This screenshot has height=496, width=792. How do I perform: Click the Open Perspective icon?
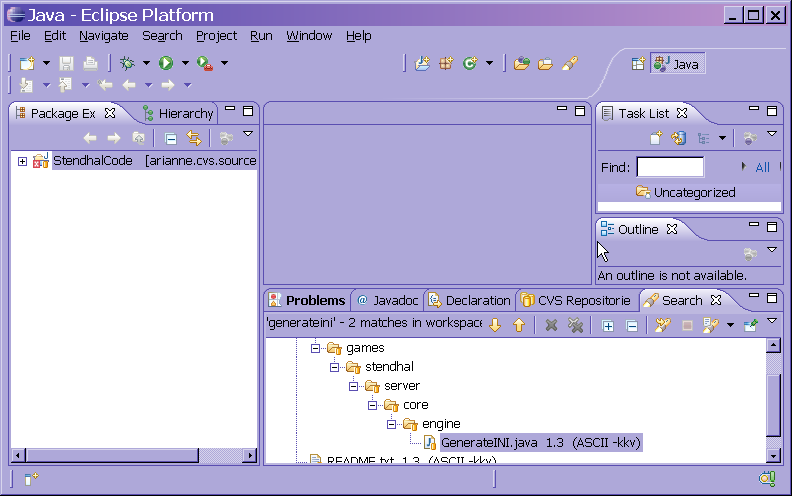(x=637, y=63)
